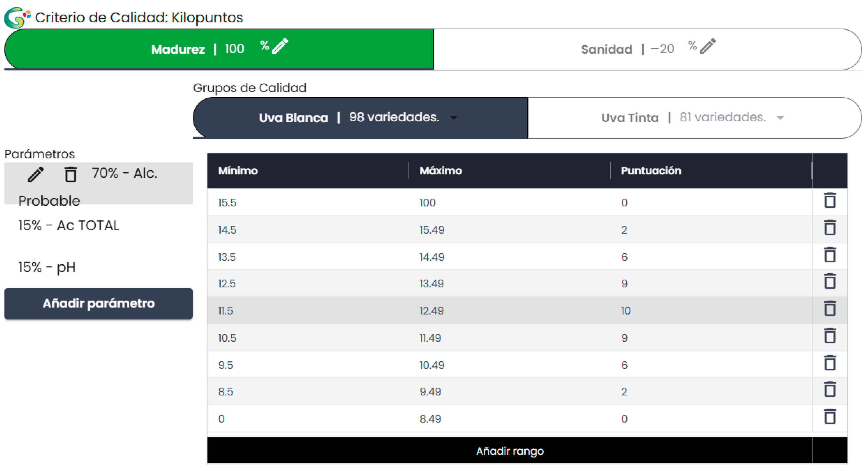Viewport: 868px width, 471px height.
Task: Click the pencil icon beside Sanidad percentage
Action: [x=708, y=46]
